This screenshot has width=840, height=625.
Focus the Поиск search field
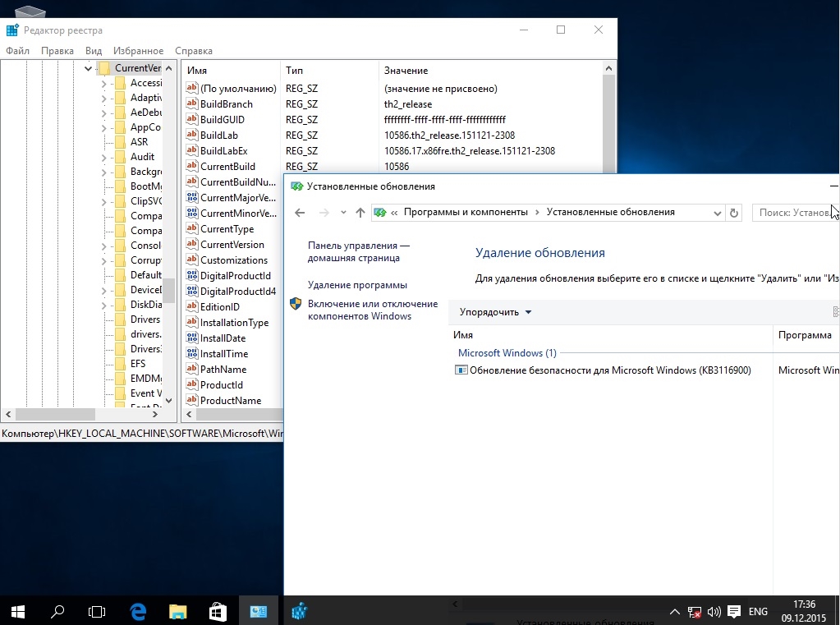796,213
